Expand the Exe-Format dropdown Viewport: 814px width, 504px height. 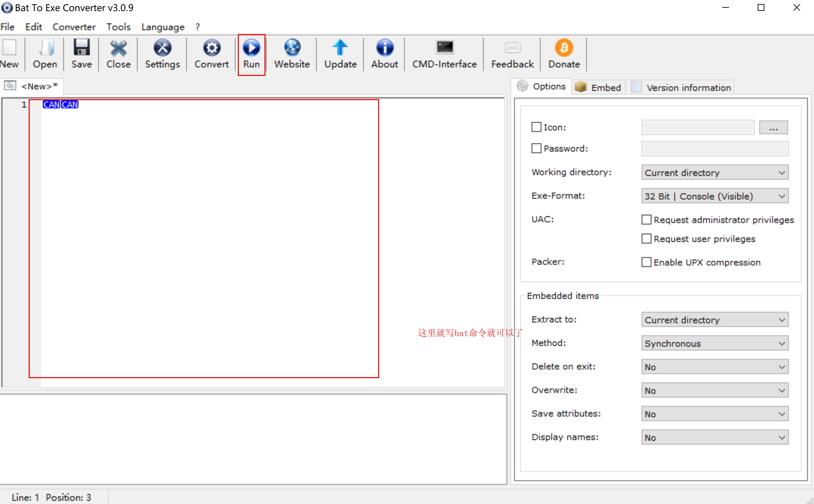point(714,196)
